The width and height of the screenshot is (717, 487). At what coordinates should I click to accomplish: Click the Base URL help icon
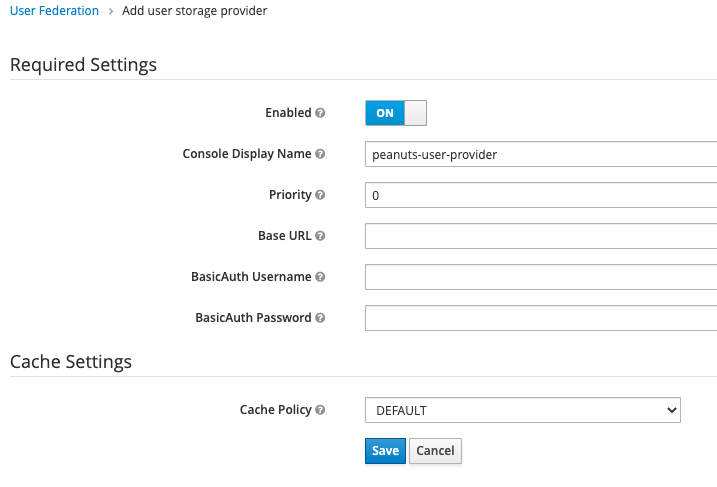click(320, 235)
